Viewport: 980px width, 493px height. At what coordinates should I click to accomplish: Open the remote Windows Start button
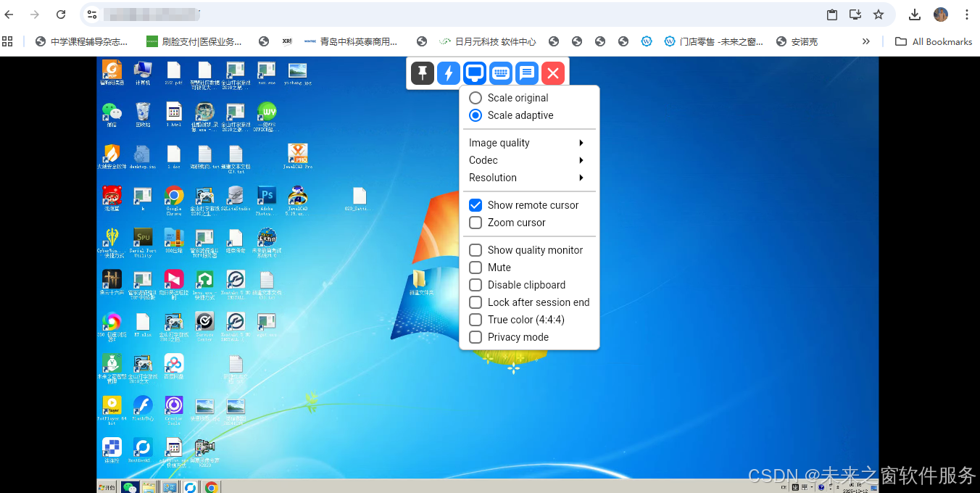107,486
